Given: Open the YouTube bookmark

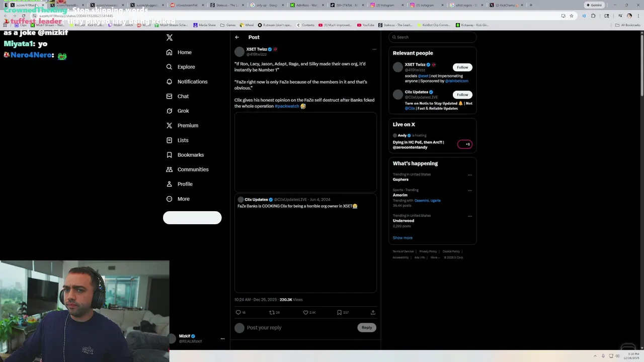Looking at the screenshot, I should [366, 25].
